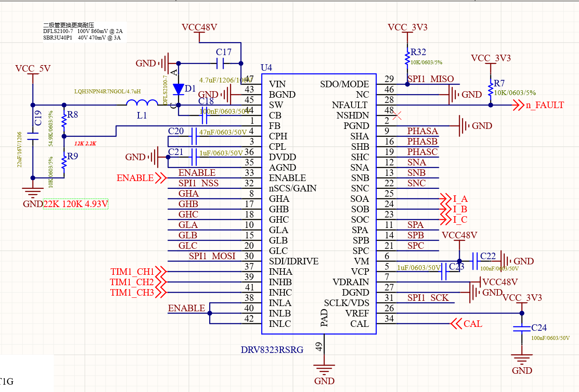Pick the C18 capacitor symbol
The image size is (579, 392).
point(205,115)
